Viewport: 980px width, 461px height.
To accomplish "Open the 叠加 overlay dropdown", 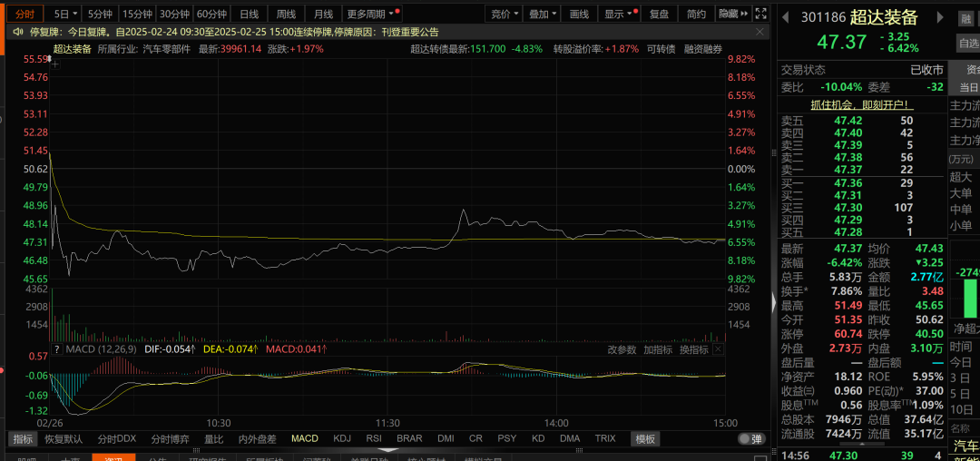I will click(544, 14).
